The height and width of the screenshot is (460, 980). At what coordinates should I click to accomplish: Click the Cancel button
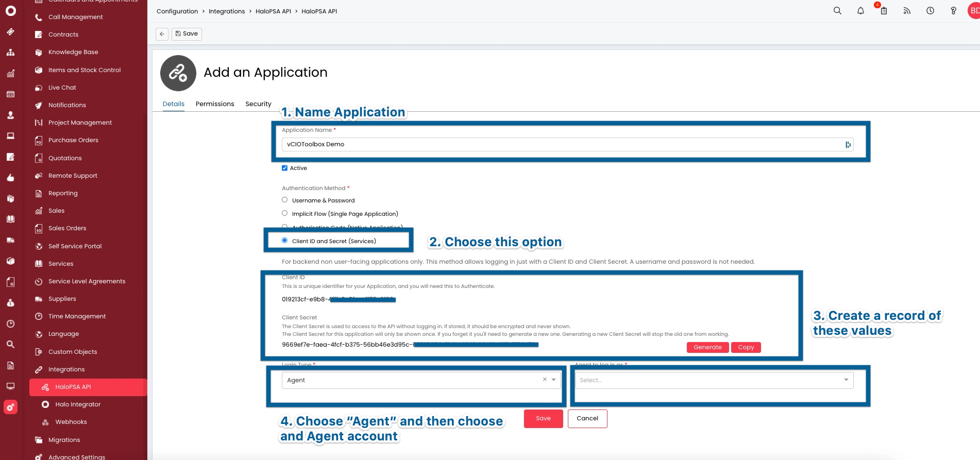(x=587, y=418)
